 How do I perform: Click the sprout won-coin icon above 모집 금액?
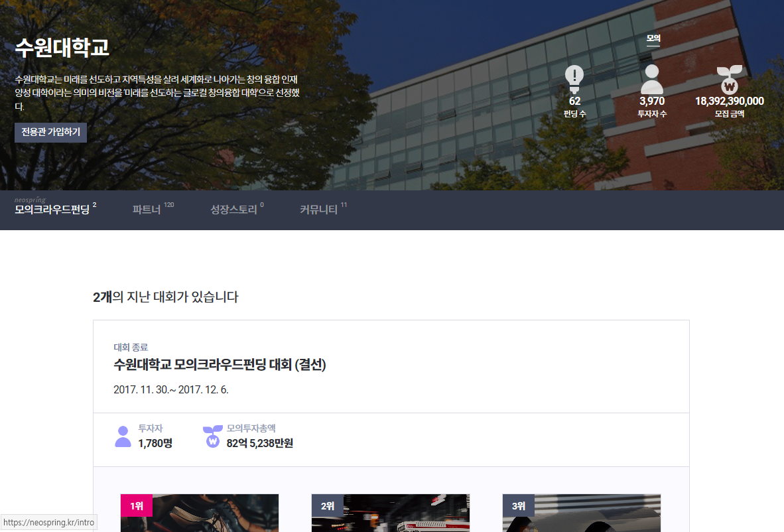click(x=729, y=80)
